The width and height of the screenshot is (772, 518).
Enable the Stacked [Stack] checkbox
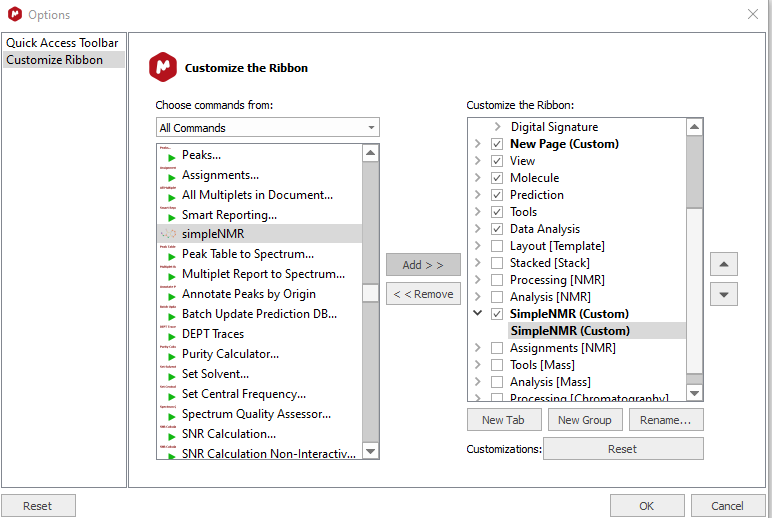[x=497, y=263]
